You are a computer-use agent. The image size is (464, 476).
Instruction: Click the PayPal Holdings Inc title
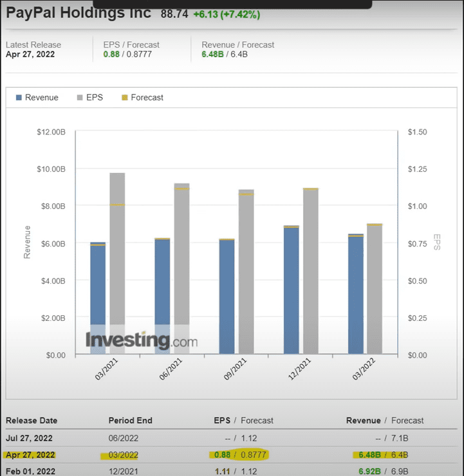79,13
